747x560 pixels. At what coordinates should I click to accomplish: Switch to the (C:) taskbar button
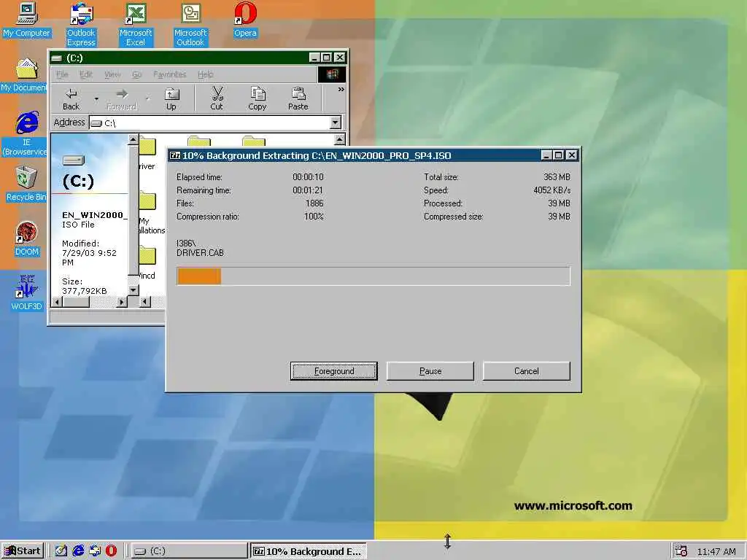pos(189,551)
